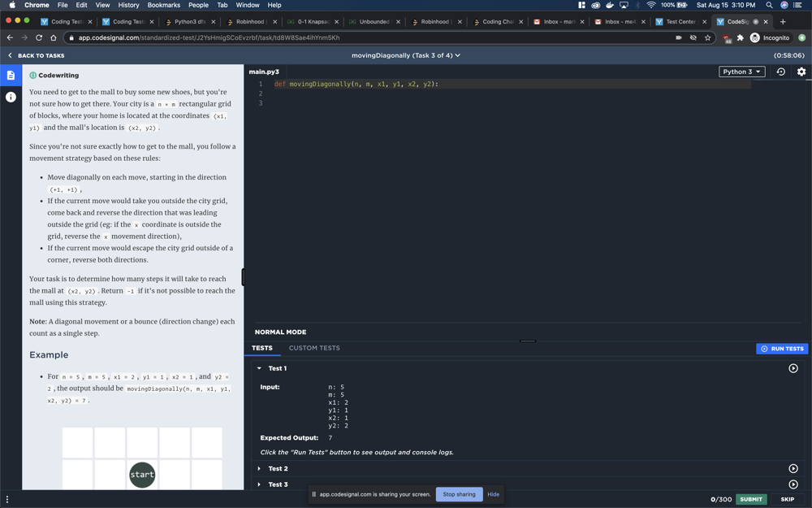812x508 pixels.
Task: Bookmark this page with star icon
Action: pos(707,37)
